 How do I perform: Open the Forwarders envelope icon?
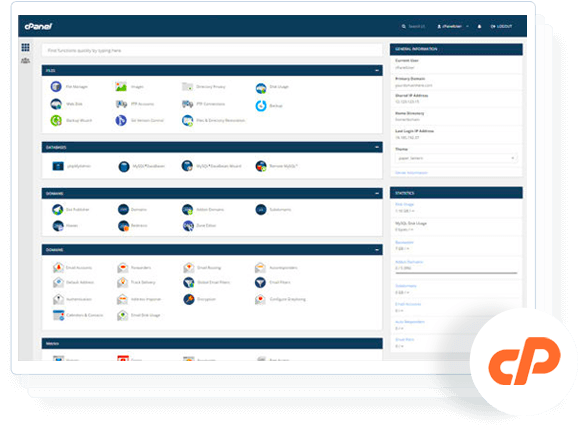click(x=123, y=268)
